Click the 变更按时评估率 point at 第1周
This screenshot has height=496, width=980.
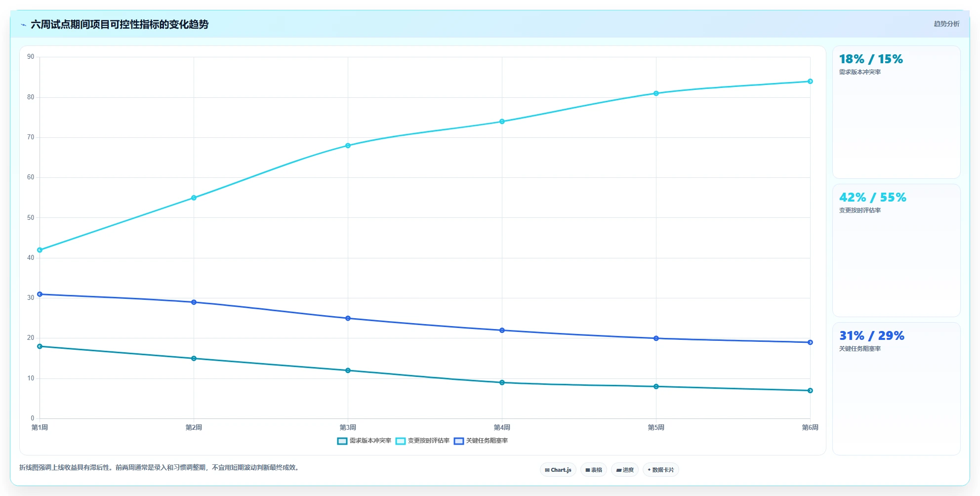point(40,250)
